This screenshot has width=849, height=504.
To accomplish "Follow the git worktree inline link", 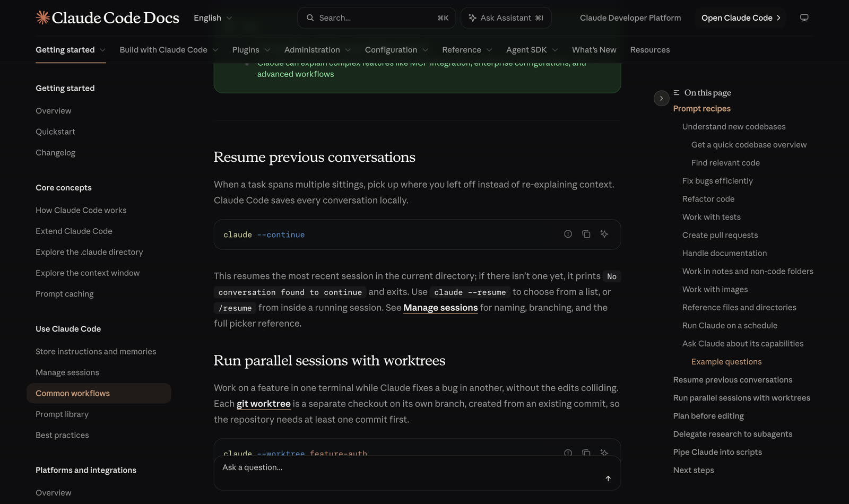I will point(263,404).
